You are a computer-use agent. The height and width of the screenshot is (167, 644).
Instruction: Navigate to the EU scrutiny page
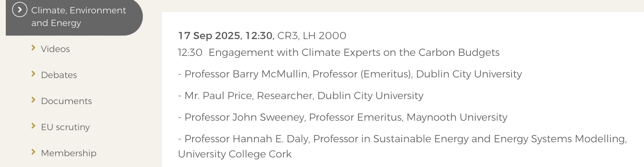pos(65,127)
